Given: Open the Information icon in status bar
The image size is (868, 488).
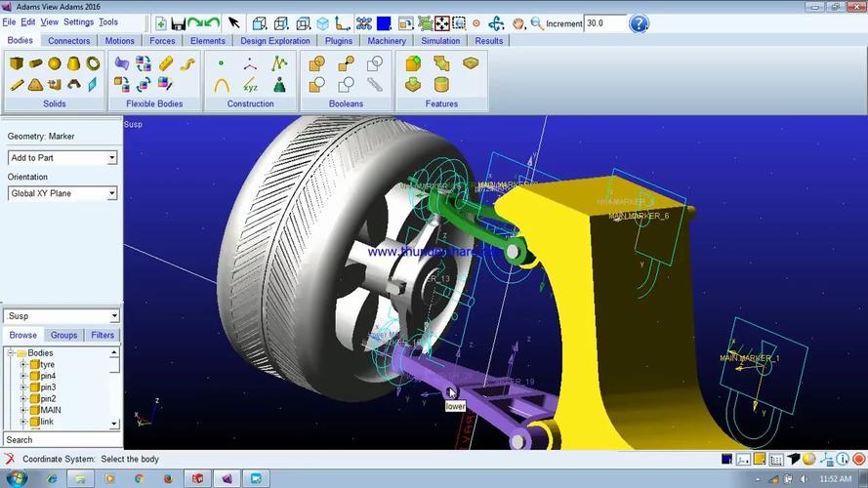Looking at the screenshot, I should click(843, 459).
